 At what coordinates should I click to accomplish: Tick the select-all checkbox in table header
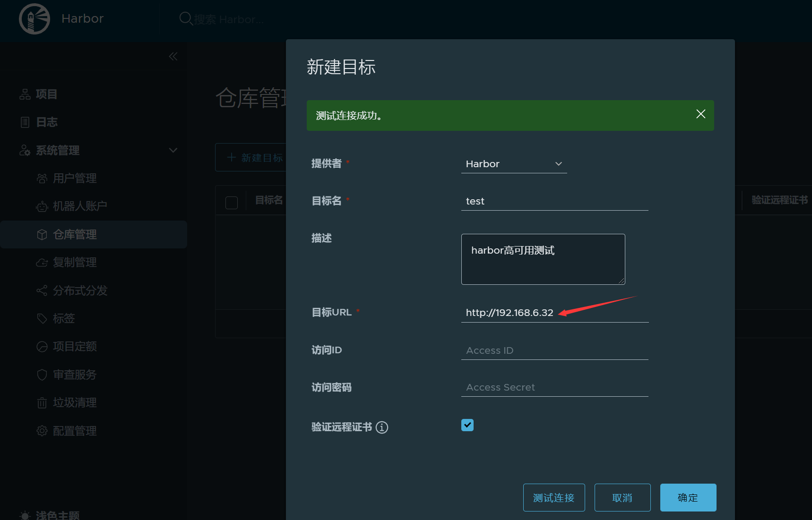(232, 203)
